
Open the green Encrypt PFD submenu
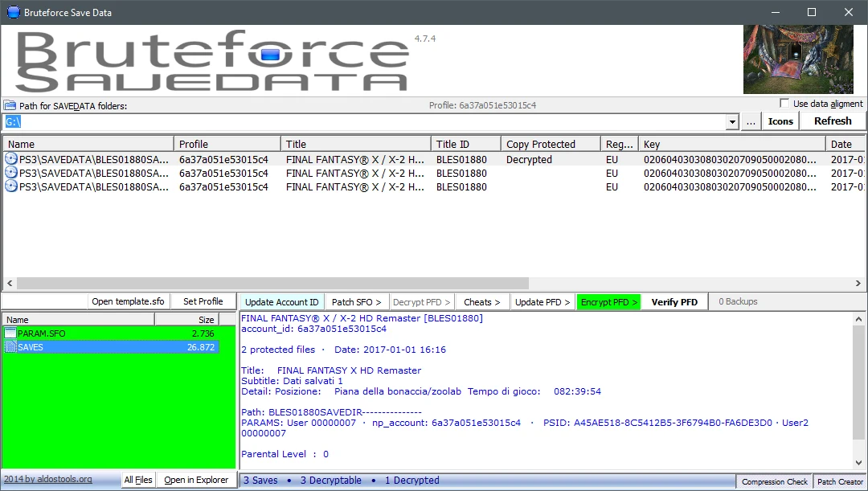tap(608, 301)
